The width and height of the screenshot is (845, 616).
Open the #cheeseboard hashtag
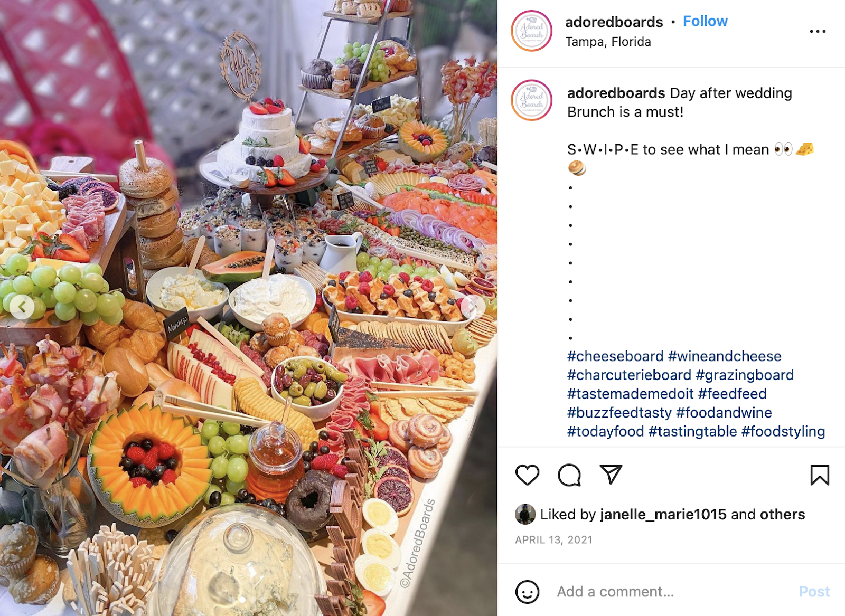(615, 356)
